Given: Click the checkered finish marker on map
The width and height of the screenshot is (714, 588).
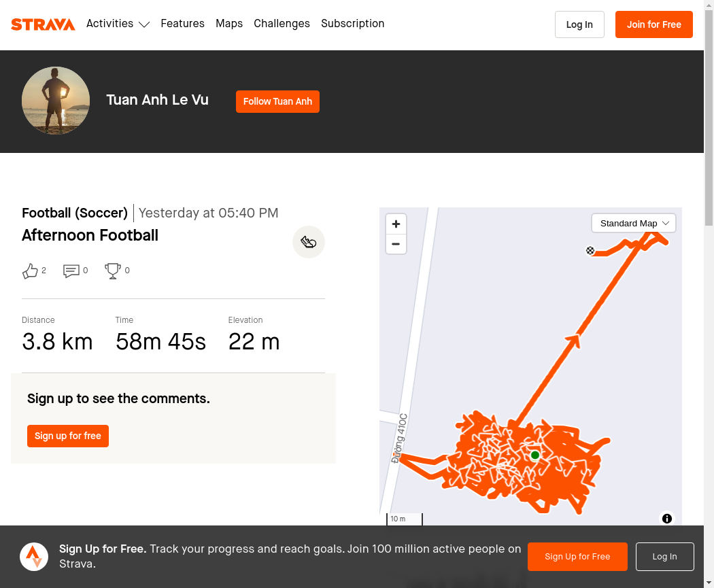Looking at the screenshot, I should coord(590,250).
